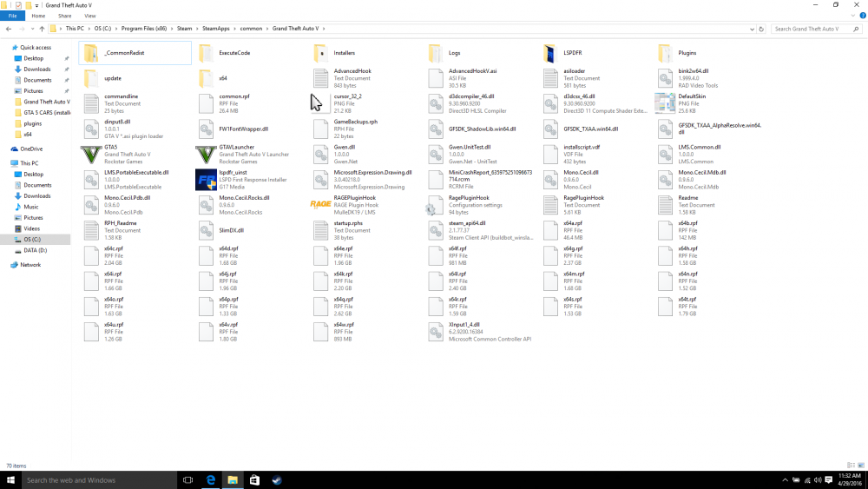
Task: Select the DefaultSkin PNG file icon
Action: coord(665,103)
